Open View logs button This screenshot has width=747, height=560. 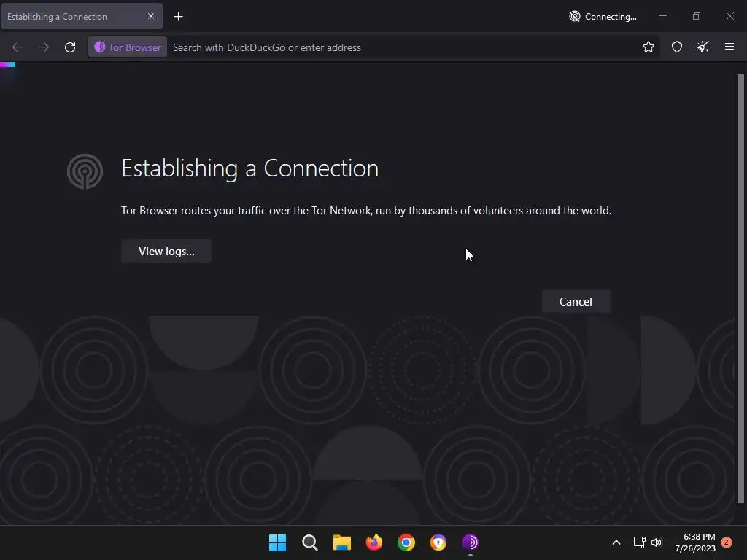click(166, 251)
